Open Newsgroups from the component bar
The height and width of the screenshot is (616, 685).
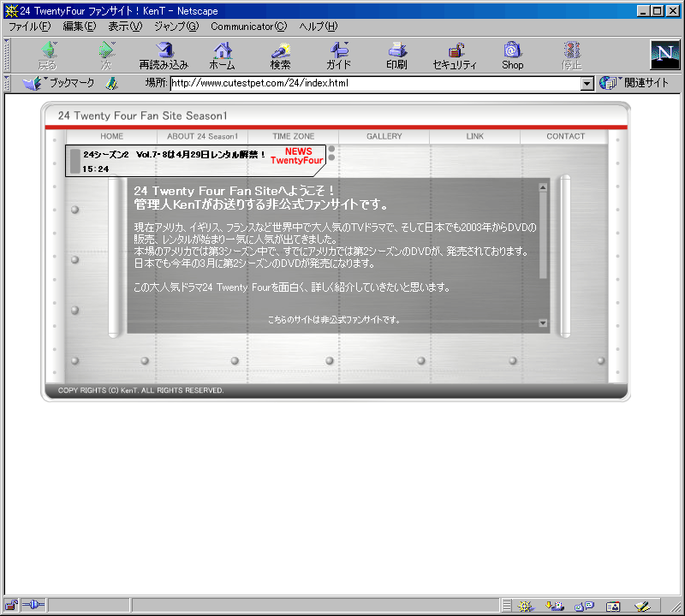point(585,606)
